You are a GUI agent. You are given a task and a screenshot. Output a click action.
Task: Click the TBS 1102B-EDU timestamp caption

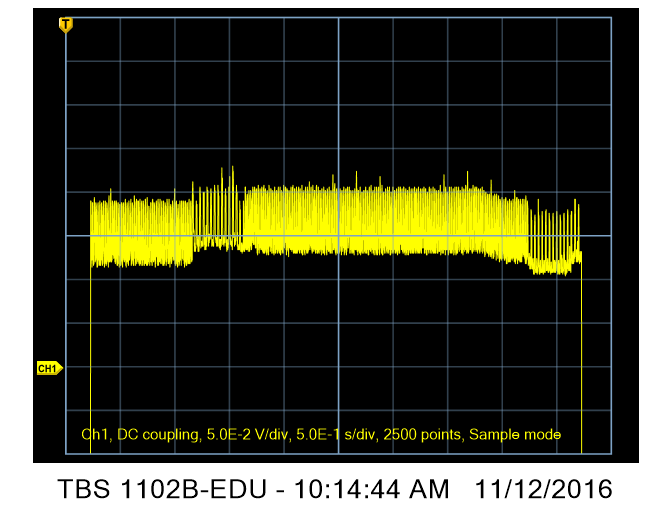[335, 489]
